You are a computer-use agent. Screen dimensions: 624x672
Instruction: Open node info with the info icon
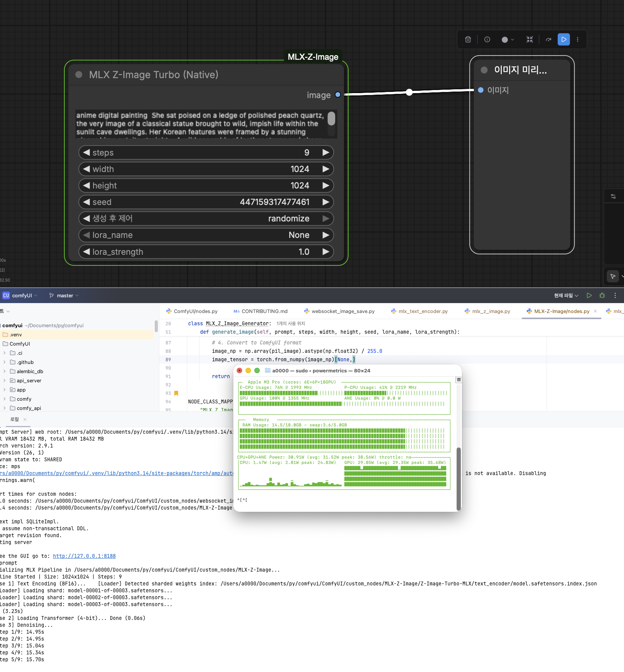(x=487, y=39)
